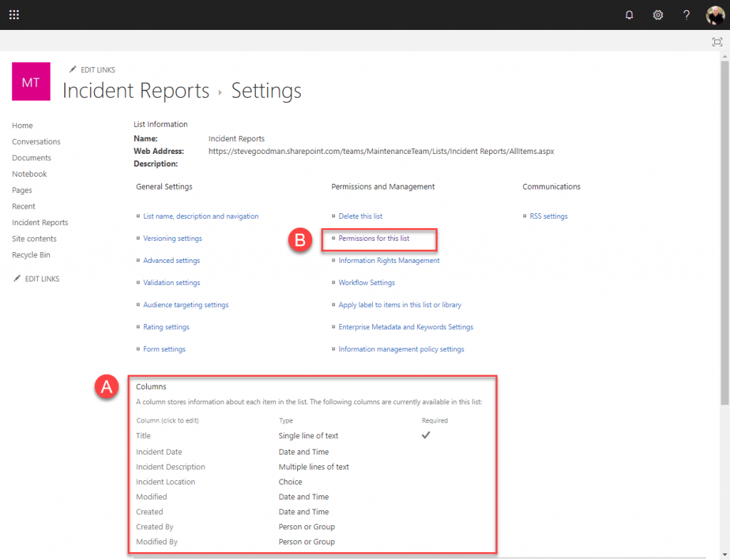The width and height of the screenshot is (730, 560).
Task: Open List name, description and navigation
Action: click(x=200, y=217)
